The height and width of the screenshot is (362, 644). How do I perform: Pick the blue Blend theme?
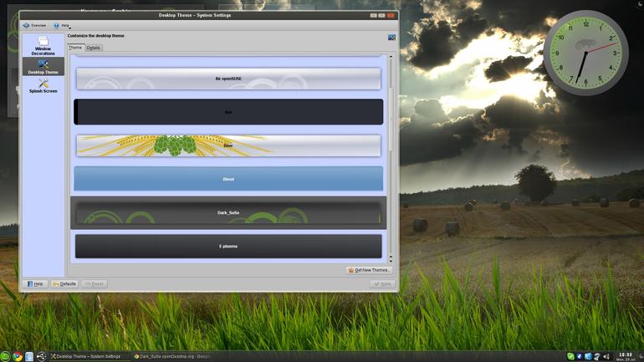click(228, 179)
